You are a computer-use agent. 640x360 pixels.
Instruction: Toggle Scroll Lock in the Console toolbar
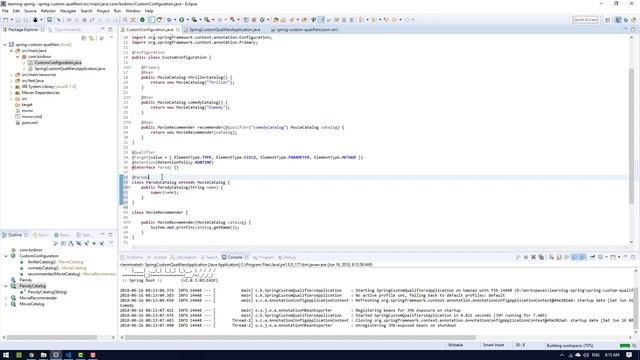coord(559,257)
